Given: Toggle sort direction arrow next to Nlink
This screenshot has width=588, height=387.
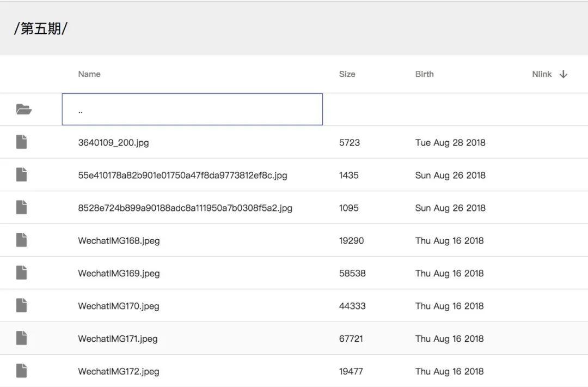Looking at the screenshot, I should click(563, 74).
